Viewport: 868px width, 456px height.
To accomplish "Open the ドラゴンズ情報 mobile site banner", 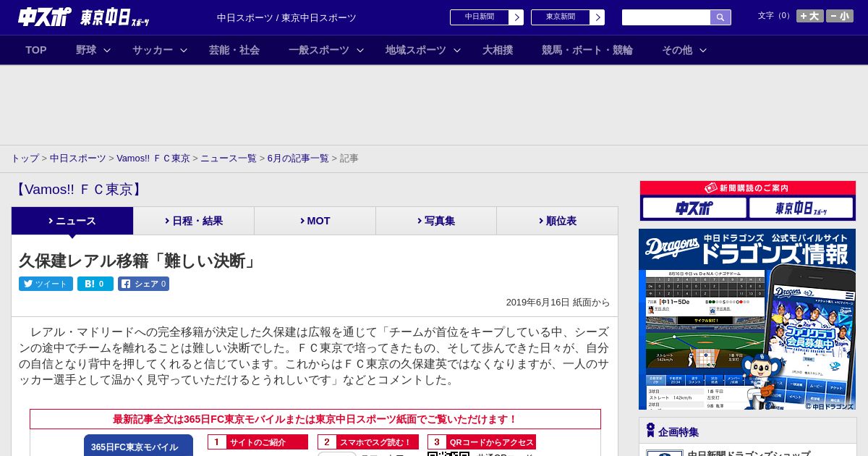I will 747,319.
